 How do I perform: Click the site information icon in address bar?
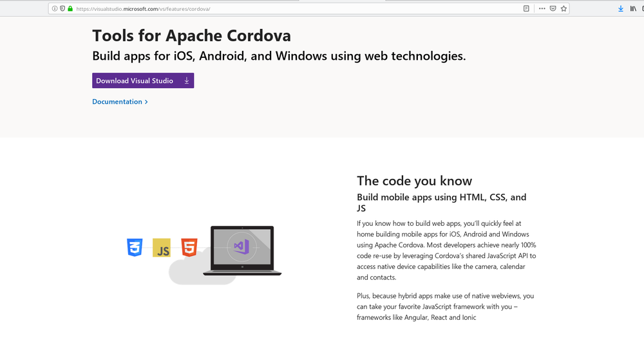click(55, 8)
